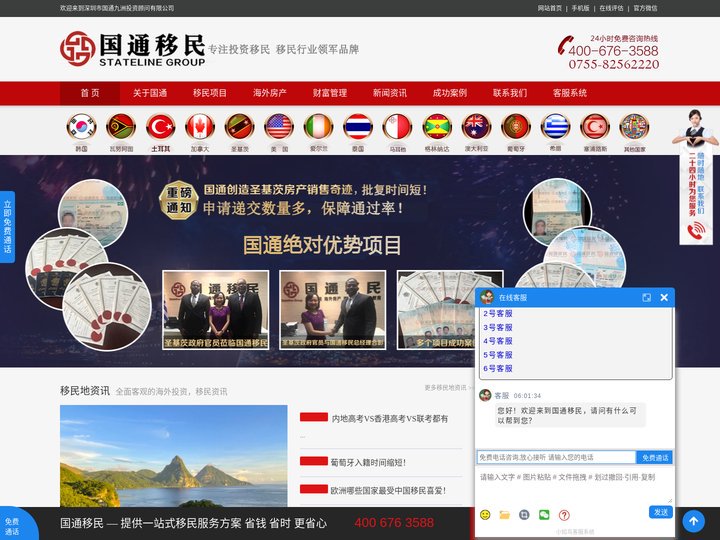Open article 葡萄牙入籍时间缩短!
Image resolution: width=720 pixels, height=540 pixels.
(x=368, y=462)
